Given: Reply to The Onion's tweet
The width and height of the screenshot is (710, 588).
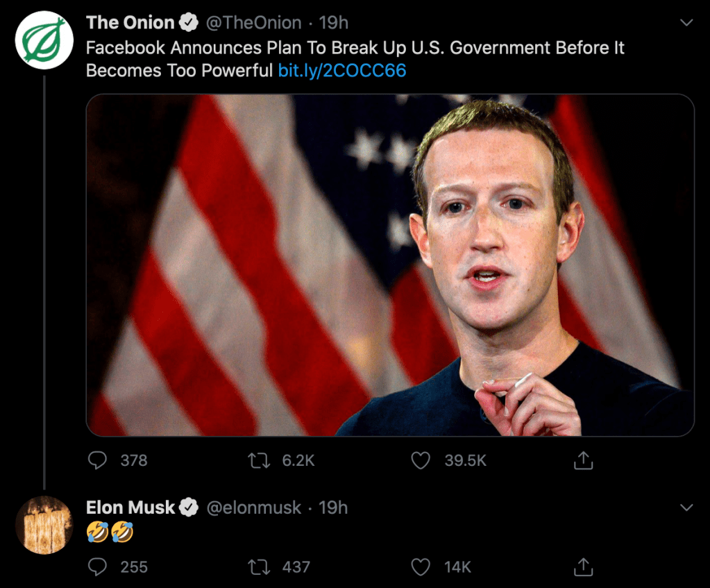Looking at the screenshot, I should coord(99,460).
